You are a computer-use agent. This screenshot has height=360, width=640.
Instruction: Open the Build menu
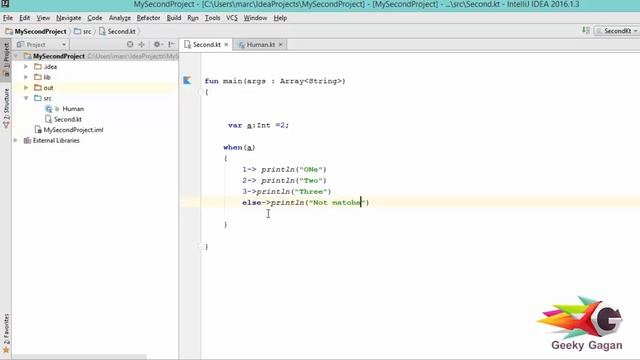174,18
